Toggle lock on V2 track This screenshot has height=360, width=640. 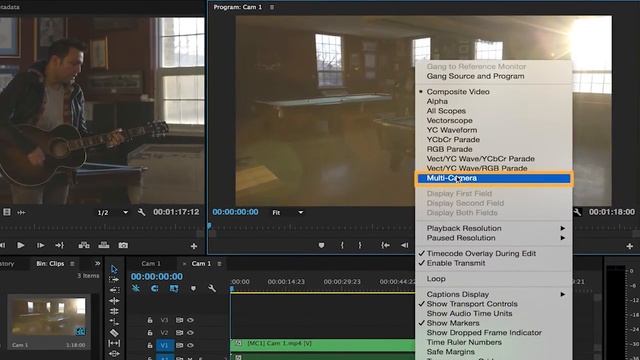(150, 333)
